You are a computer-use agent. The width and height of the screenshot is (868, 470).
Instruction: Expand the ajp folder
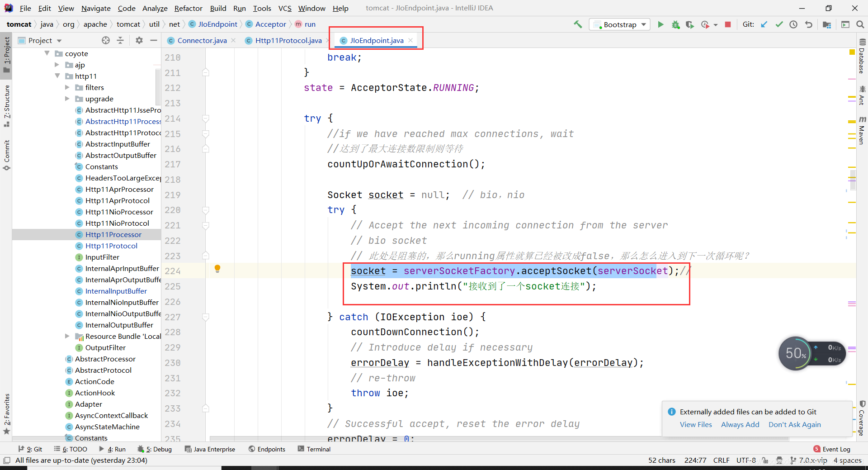(x=57, y=65)
